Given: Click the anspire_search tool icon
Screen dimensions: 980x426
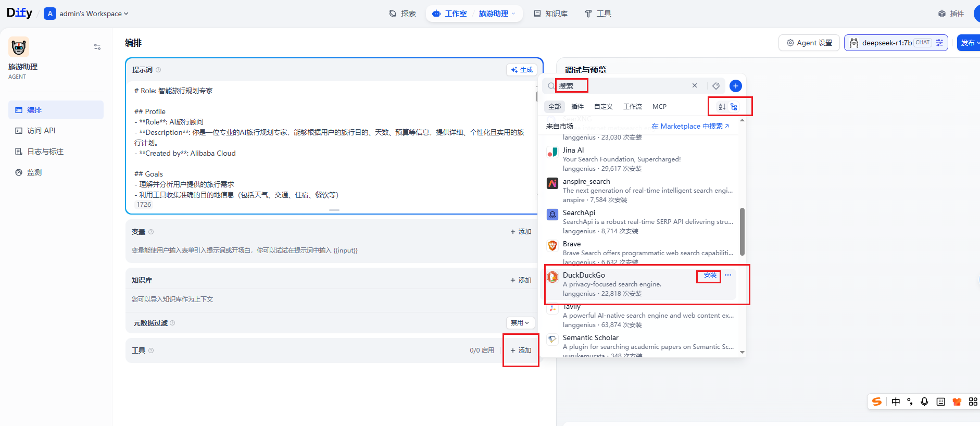Looking at the screenshot, I should (552, 183).
